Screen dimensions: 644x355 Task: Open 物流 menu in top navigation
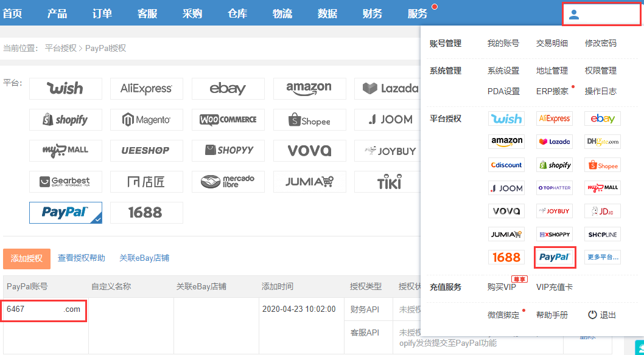[282, 13]
